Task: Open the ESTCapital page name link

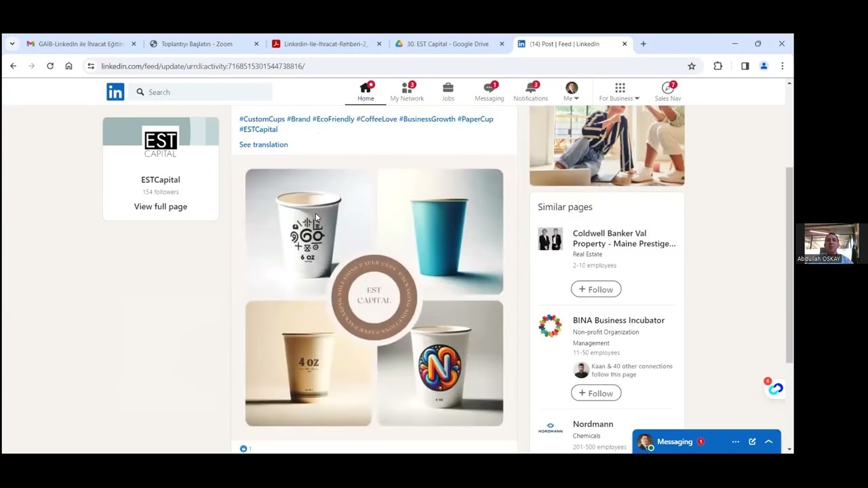Action: click(x=161, y=180)
